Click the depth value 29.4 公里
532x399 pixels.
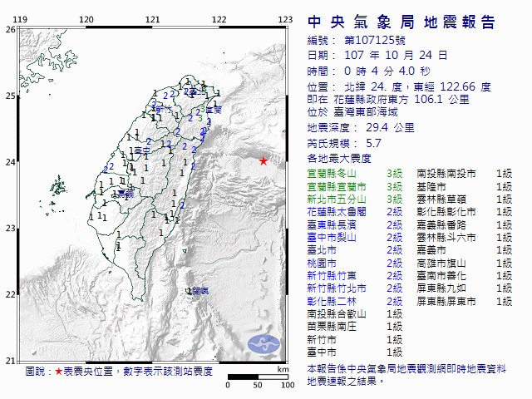(x=390, y=127)
